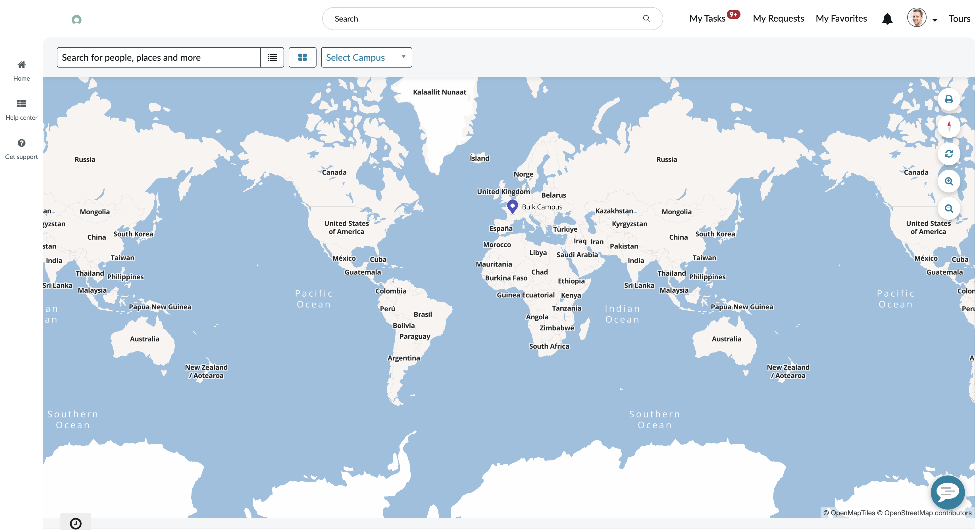This screenshot has width=980, height=530.
Task: Open OpenStreetMap contributors link
Action: tap(924, 512)
